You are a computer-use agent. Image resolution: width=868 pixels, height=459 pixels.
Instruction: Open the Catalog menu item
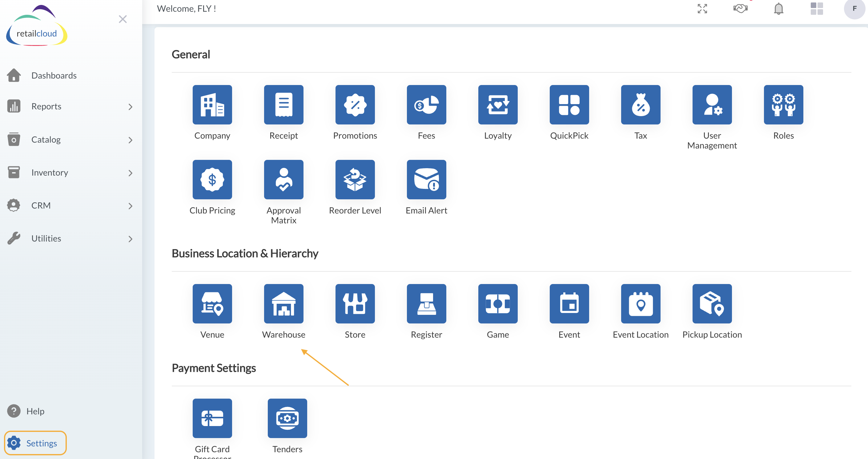click(x=70, y=139)
